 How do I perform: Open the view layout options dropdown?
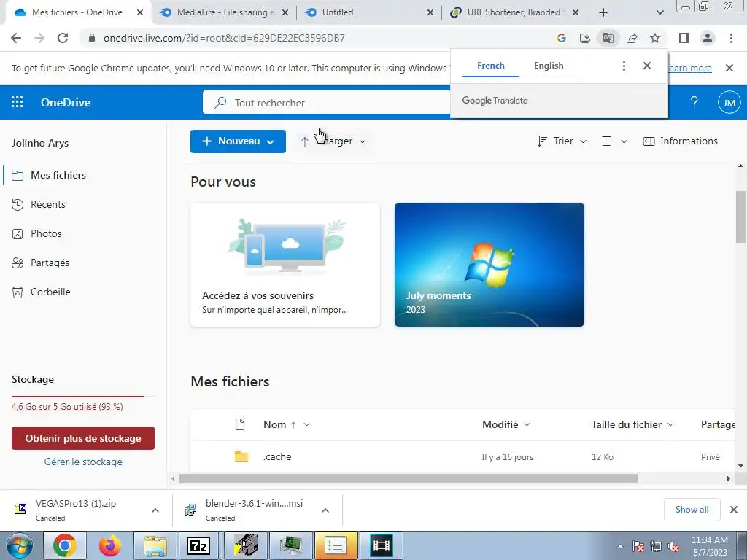point(614,141)
